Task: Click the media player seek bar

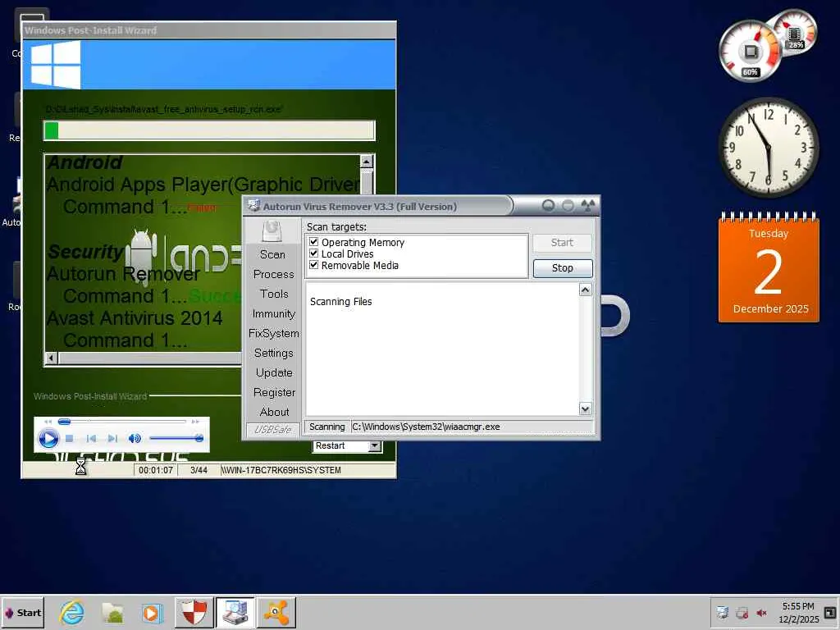Action: point(123,422)
